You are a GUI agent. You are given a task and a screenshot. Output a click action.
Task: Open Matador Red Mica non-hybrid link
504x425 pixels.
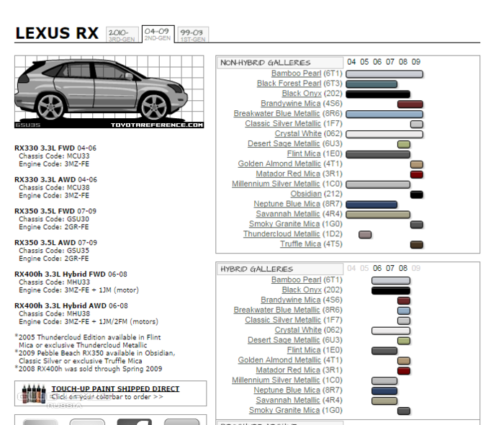click(288, 174)
